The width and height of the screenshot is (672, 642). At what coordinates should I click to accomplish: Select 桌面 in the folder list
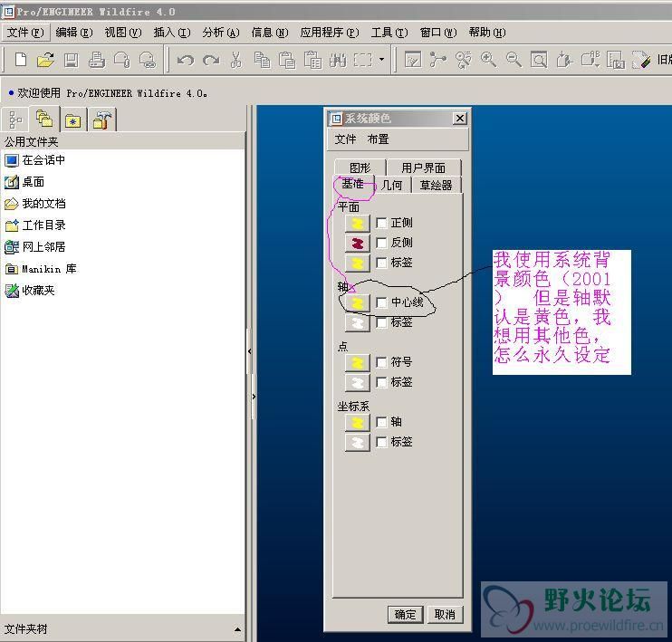click(24, 182)
